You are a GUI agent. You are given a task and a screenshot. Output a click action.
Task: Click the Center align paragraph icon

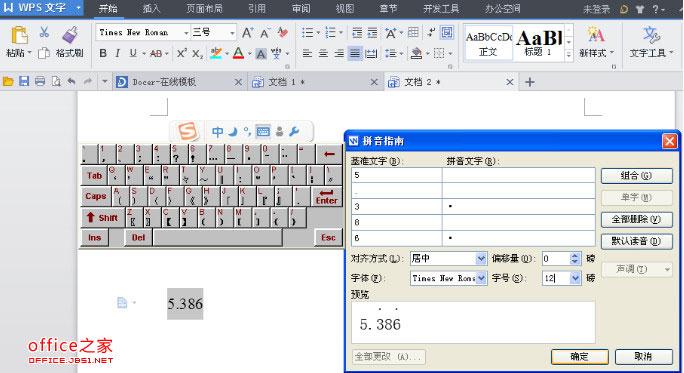[323, 53]
